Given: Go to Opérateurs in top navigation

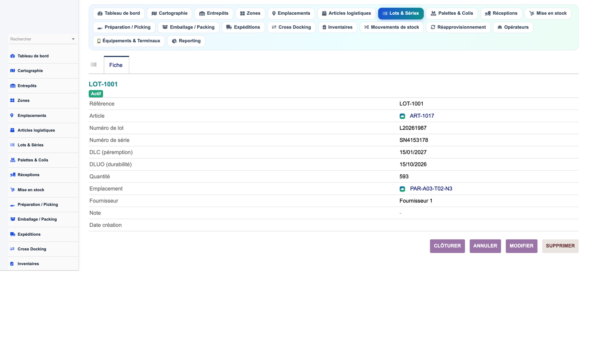Looking at the screenshot, I should [x=513, y=27].
